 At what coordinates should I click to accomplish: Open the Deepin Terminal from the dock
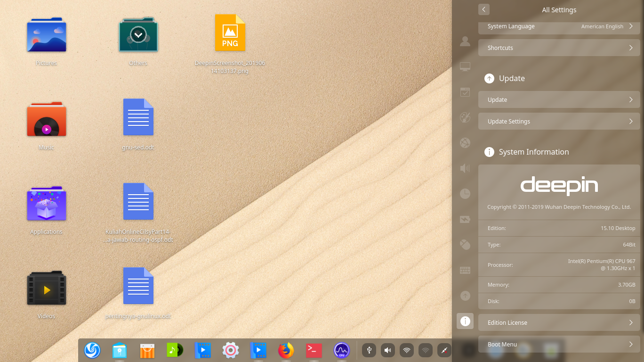tap(314, 350)
